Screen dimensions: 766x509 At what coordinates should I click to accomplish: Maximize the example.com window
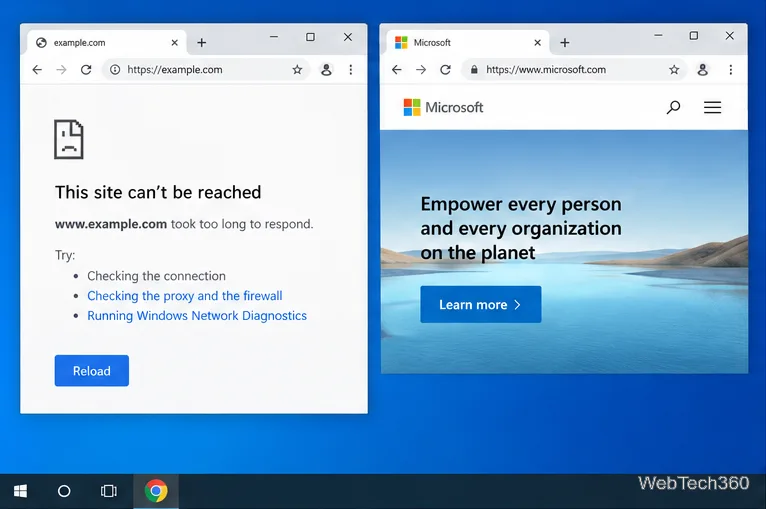[x=310, y=37]
